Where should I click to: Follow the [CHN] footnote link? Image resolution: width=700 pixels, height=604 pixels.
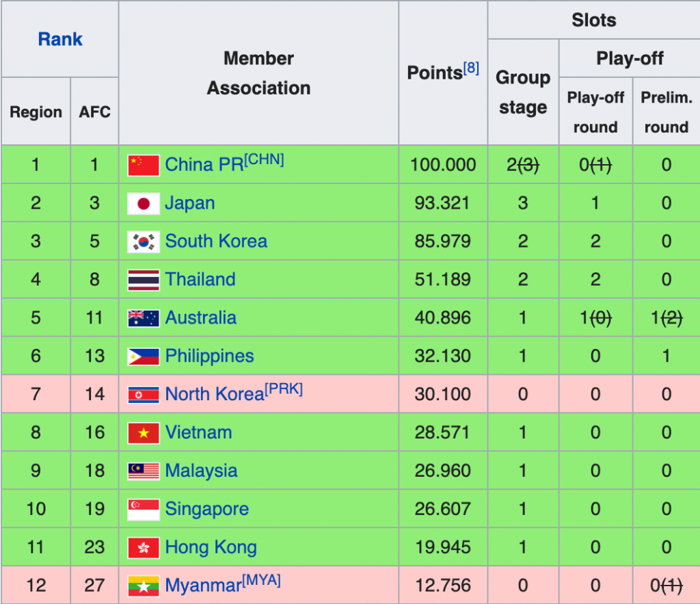click(265, 160)
